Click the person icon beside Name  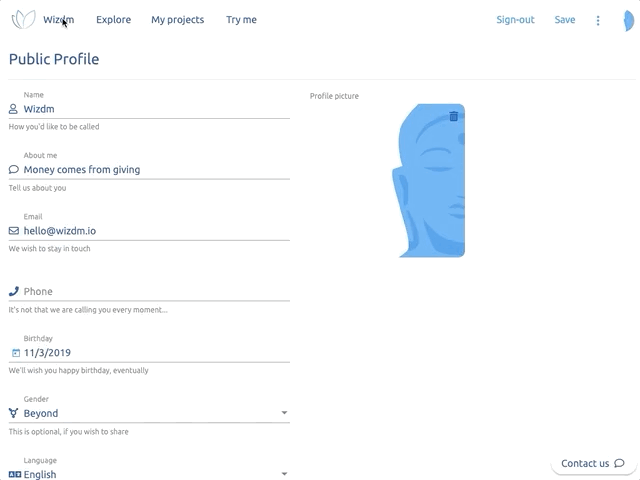pos(13,109)
